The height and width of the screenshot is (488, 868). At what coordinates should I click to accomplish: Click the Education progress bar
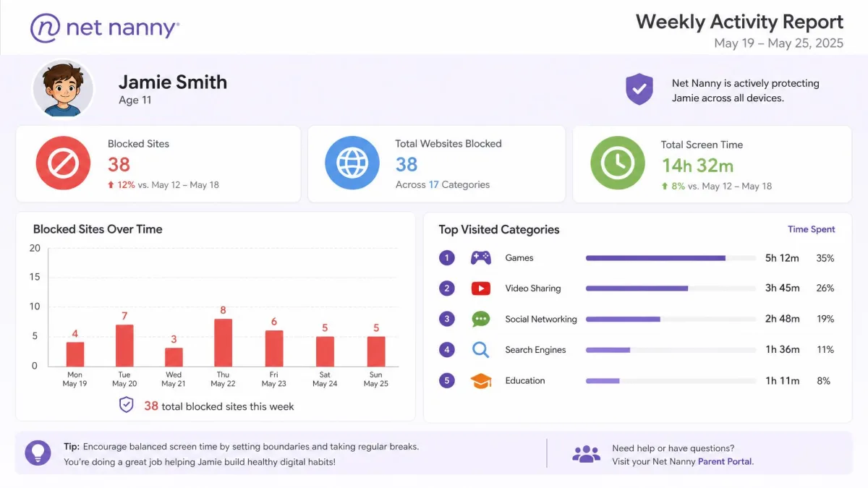pos(671,380)
